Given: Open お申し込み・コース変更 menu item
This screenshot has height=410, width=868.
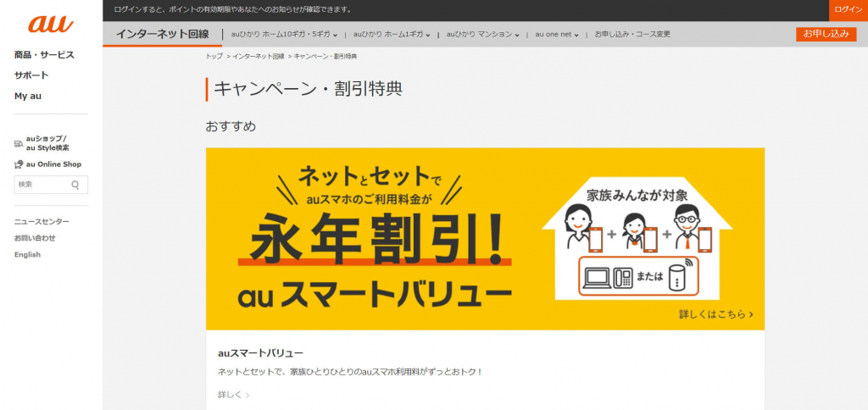Looking at the screenshot, I should [632, 34].
